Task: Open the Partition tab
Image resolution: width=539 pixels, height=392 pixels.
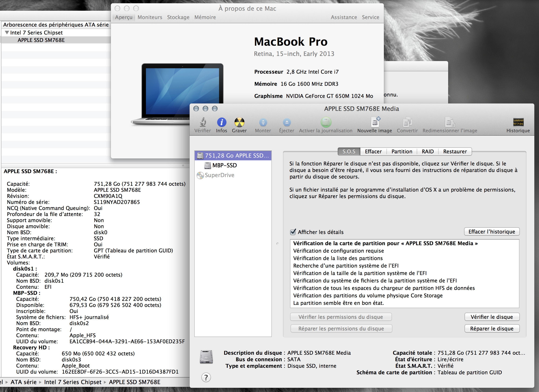Action: tap(402, 151)
